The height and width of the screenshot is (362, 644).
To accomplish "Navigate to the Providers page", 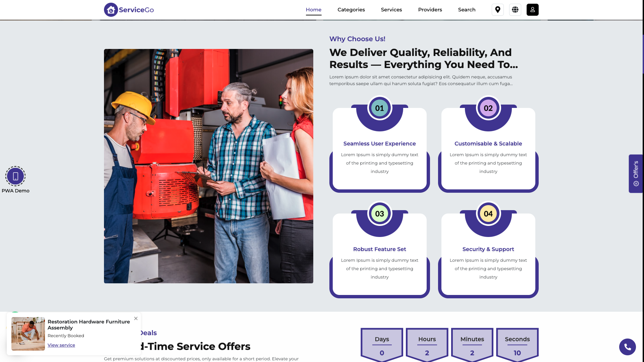I will (x=430, y=10).
